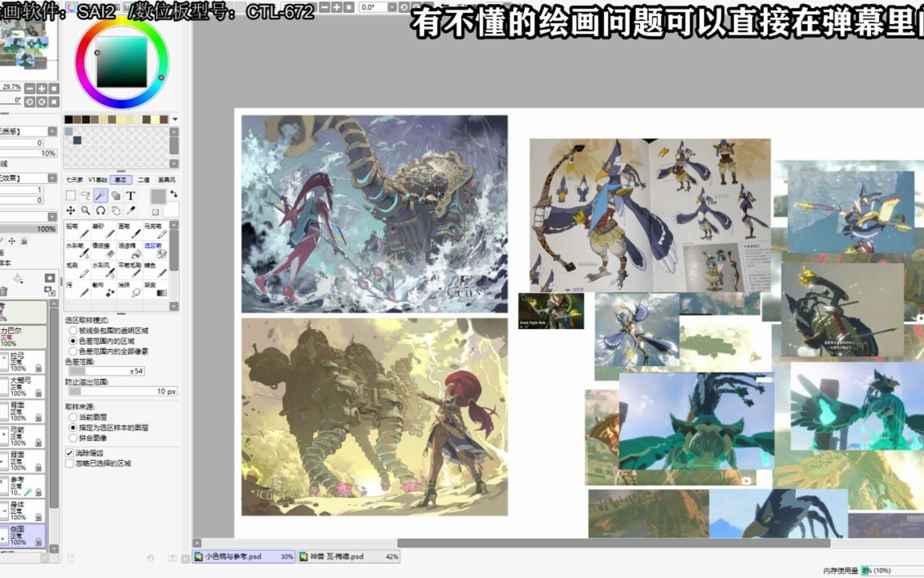Choose the 毛刷 bristle brush
924x578 pixels.
pos(78,270)
